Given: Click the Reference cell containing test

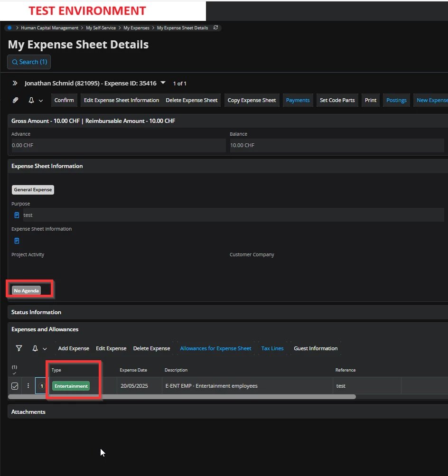Looking at the screenshot, I should point(367,386).
